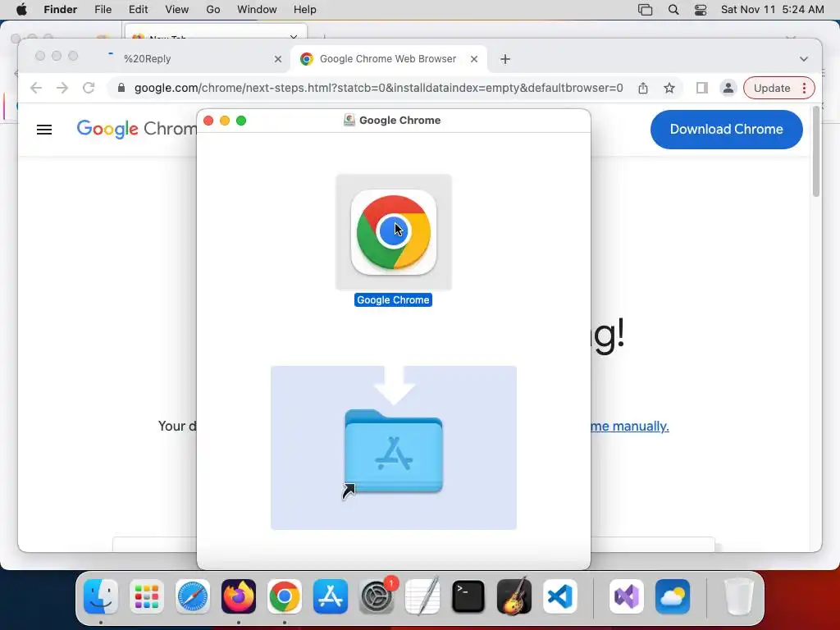Open Spotlight search in menu bar
The height and width of the screenshot is (630, 840).
(x=673, y=10)
